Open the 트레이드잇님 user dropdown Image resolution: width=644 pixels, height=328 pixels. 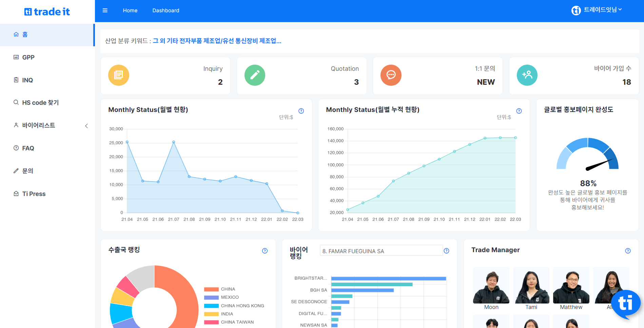point(597,10)
